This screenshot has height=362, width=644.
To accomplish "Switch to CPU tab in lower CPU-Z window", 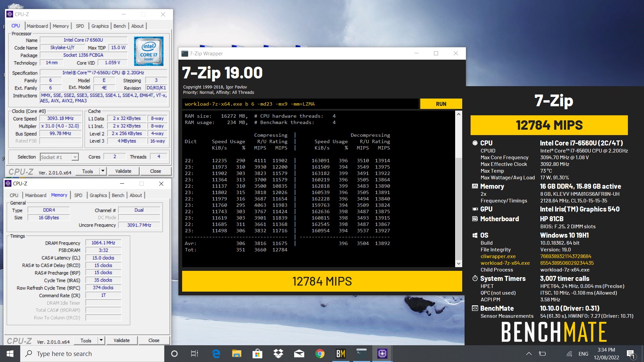I will point(14,195).
